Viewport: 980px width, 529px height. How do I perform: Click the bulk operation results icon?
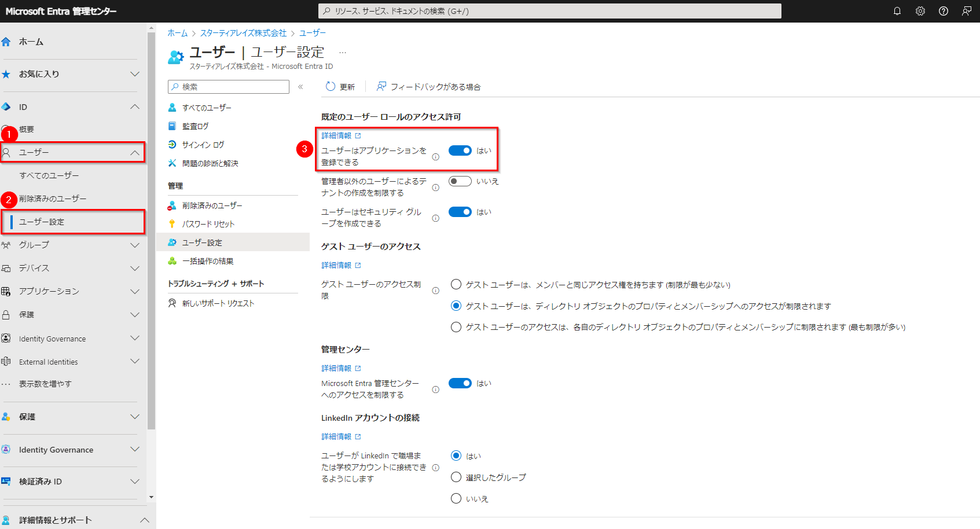(172, 261)
